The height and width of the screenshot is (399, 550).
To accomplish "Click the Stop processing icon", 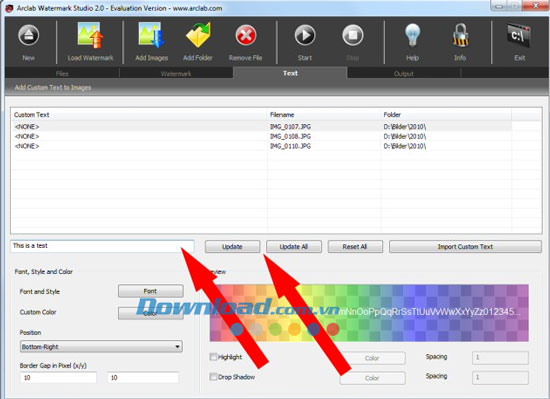I will point(353,35).
